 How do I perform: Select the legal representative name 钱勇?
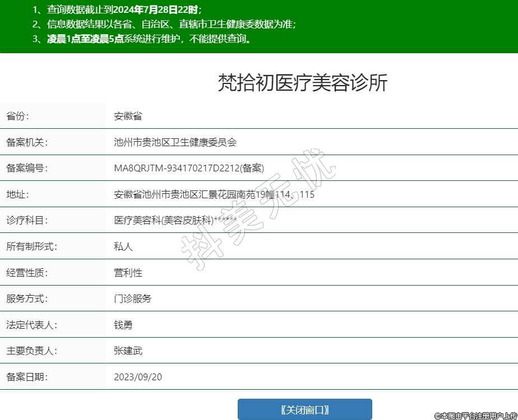123,325
